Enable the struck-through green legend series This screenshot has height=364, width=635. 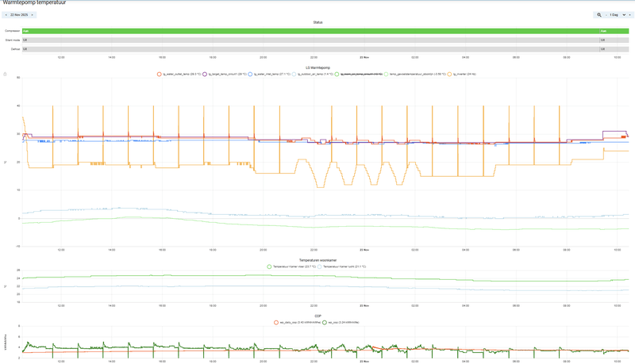point(359,75)
